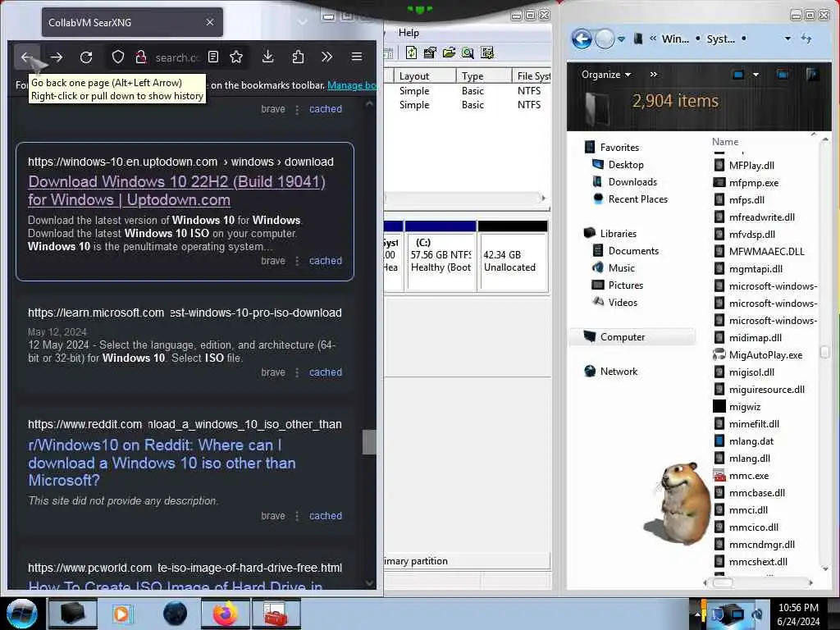
Task: Open Firefox tracking protection shield
Action: (x=118, y=57)
